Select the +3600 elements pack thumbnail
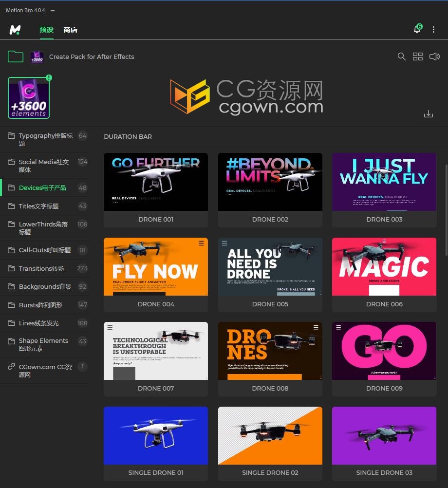This screenshot has height=488, width=448. [x=29, y=98]
